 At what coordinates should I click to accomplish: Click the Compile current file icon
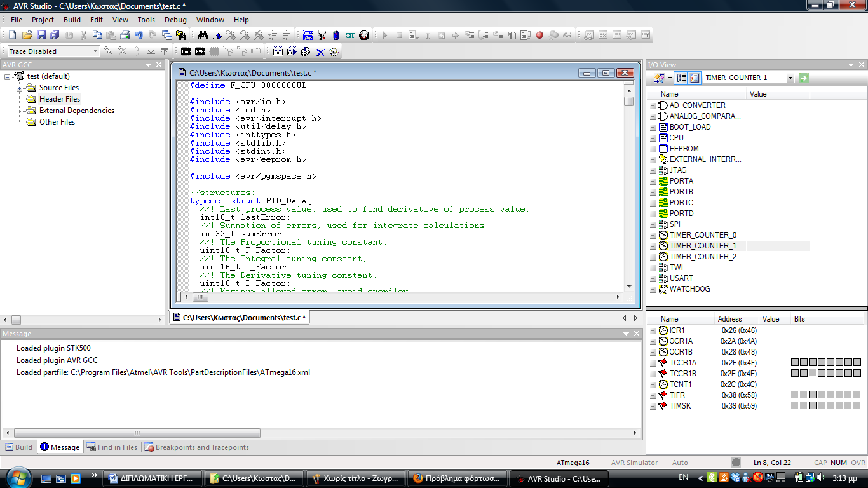(306, 51)
